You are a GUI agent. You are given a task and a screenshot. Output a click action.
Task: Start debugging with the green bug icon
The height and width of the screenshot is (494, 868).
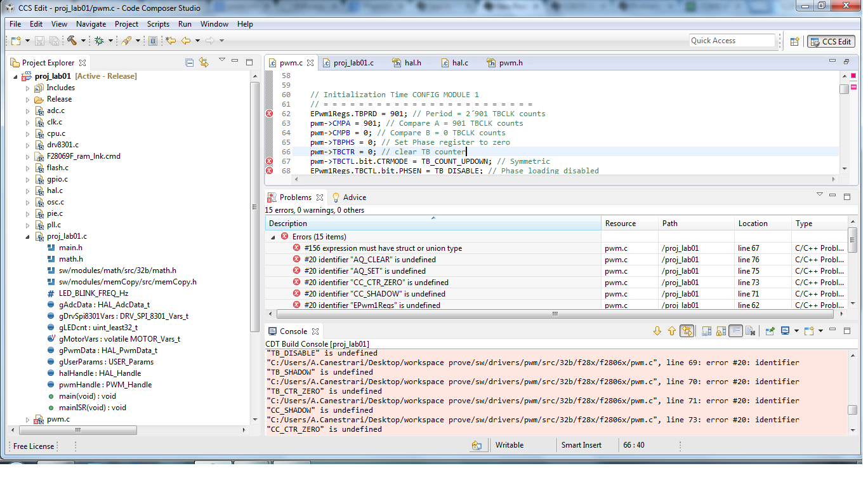pos(99,41)
